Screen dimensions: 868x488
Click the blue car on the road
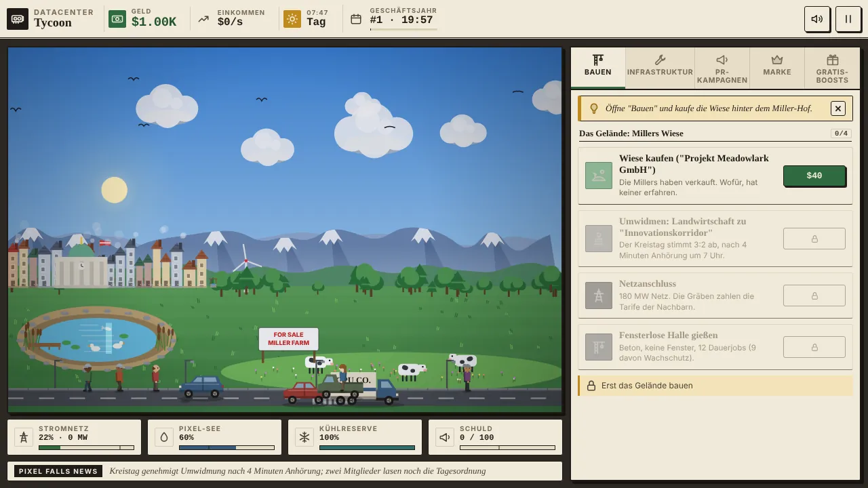pyautogui.click(x=202, y=386)
